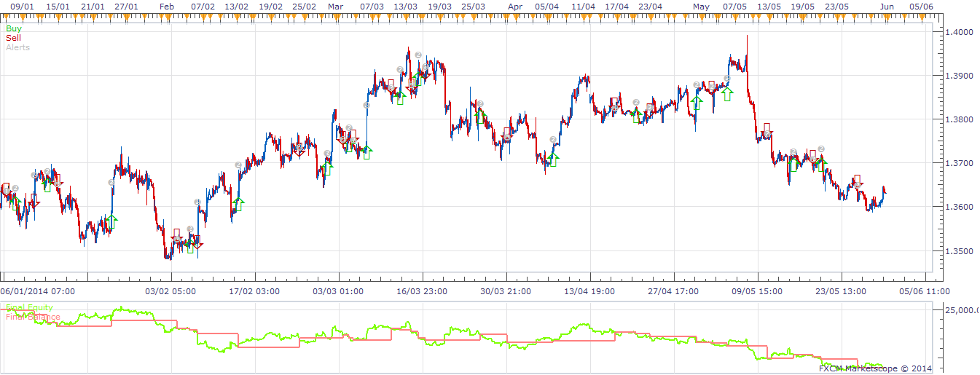Click the 23/04 date on top axis
This screenshot has height=375, width=980.
coord(651,6)
